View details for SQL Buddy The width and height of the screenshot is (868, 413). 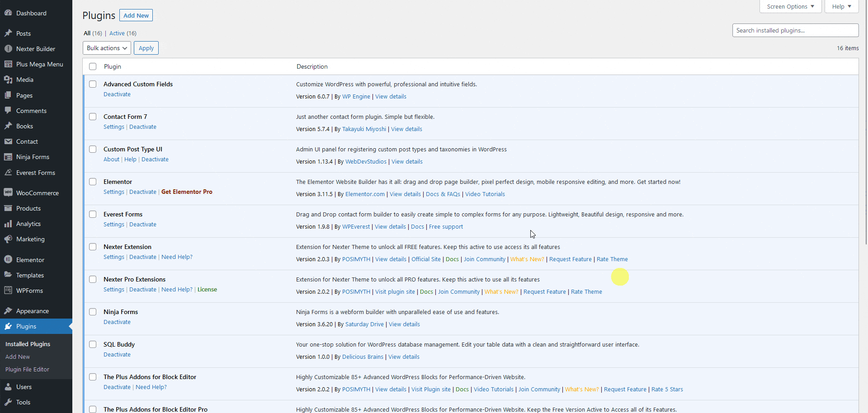[404, 357]
